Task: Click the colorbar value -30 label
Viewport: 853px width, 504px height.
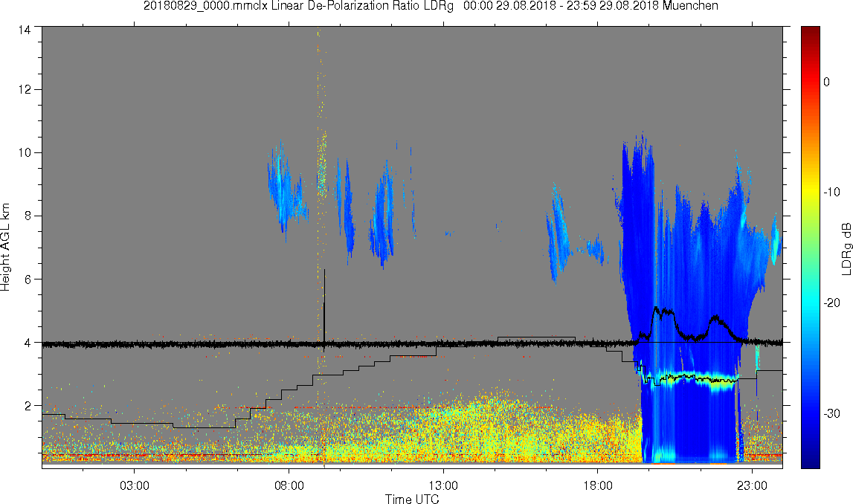Action: point(831,414)
